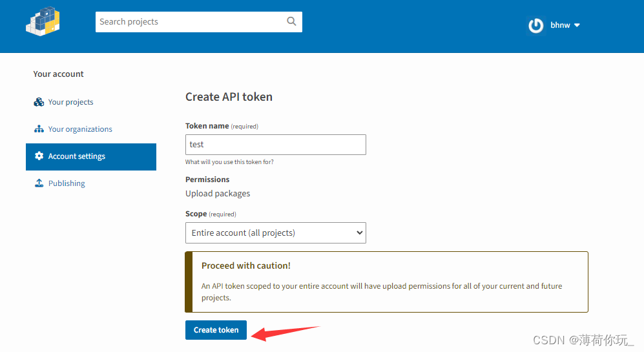This screenshot has height=352, width=644.
Task: Click the sitemap icon beside Your organizations
Action: [39, 129]
